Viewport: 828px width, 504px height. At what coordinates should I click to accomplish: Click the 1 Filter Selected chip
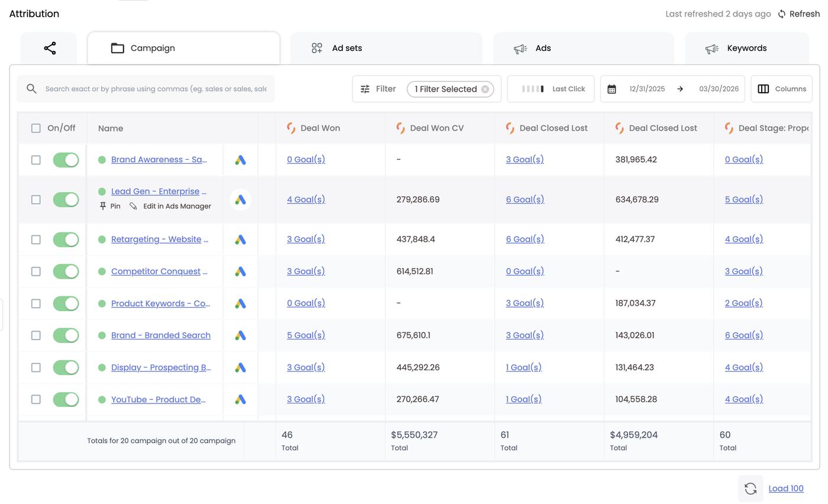[x=450, y=89]
